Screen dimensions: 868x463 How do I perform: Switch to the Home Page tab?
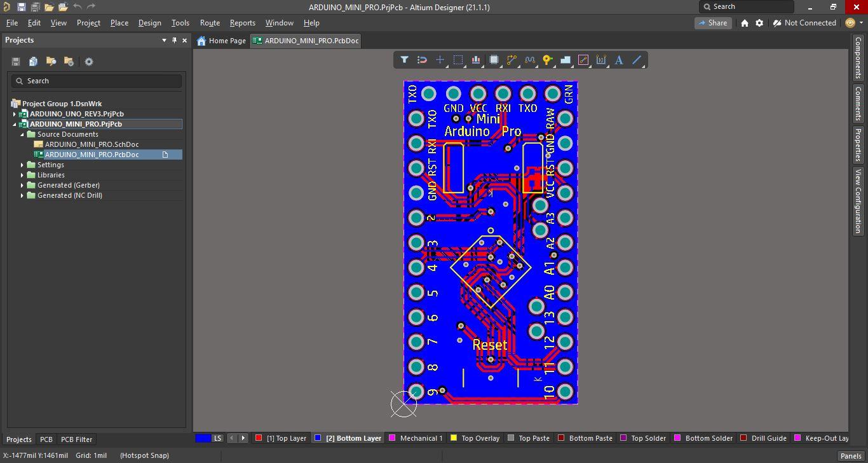tap(221, 41)
